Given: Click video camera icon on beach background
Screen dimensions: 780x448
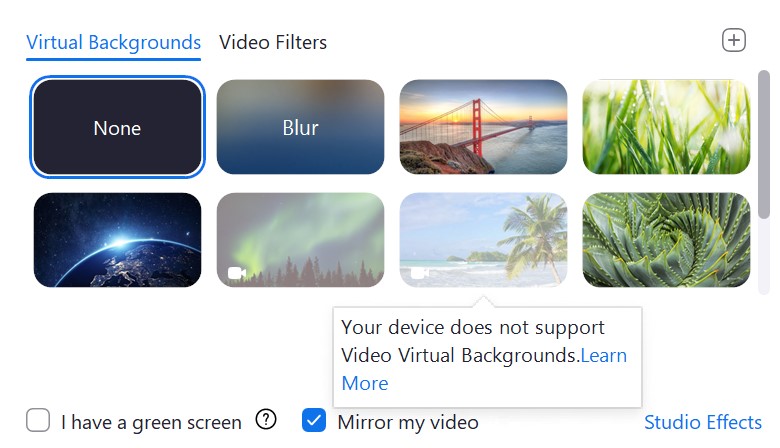Looking at the screenshot, I should [x=419, y=273].
